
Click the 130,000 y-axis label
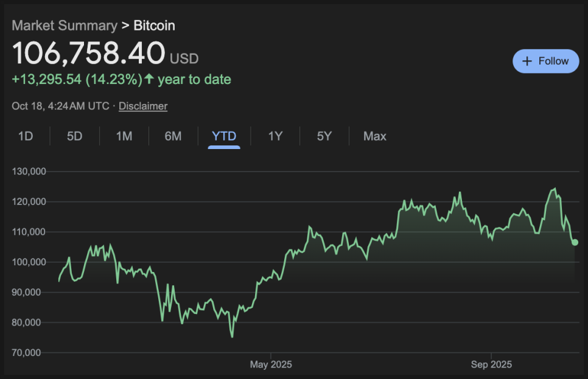29,172
